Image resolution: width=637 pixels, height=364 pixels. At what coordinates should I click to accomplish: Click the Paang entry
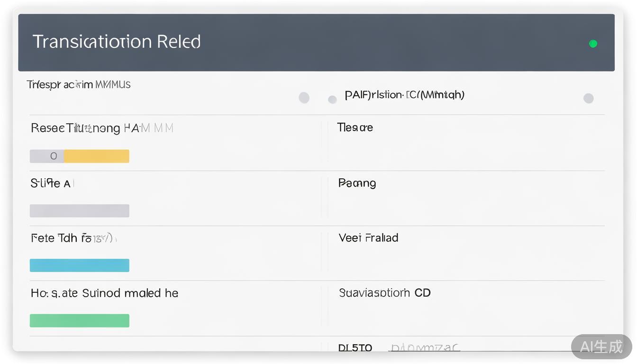[357, 183]
